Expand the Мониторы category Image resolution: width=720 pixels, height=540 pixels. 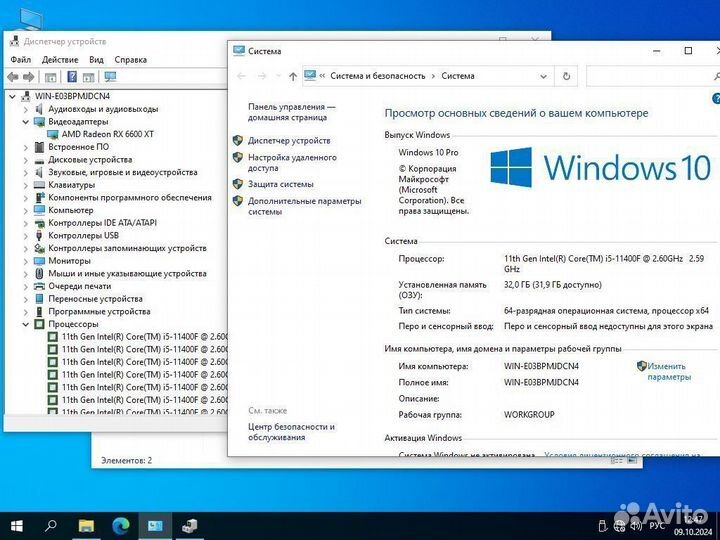tap(26, 261)
